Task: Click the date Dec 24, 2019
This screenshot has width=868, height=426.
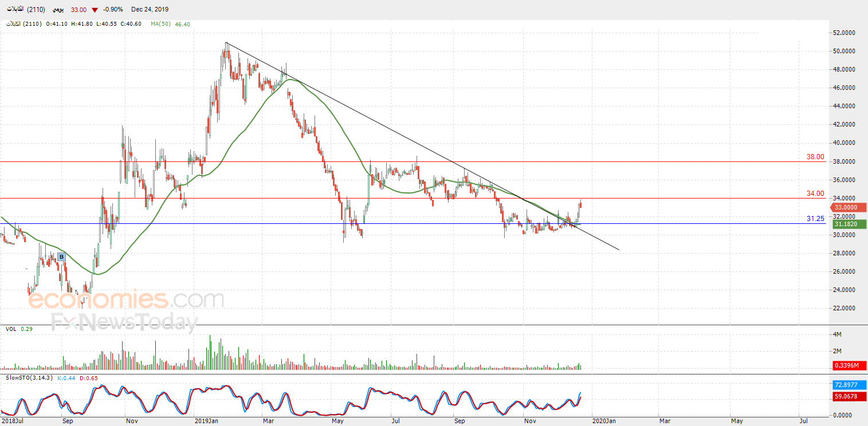Action: pyautogui.click(x=150, y=10)
